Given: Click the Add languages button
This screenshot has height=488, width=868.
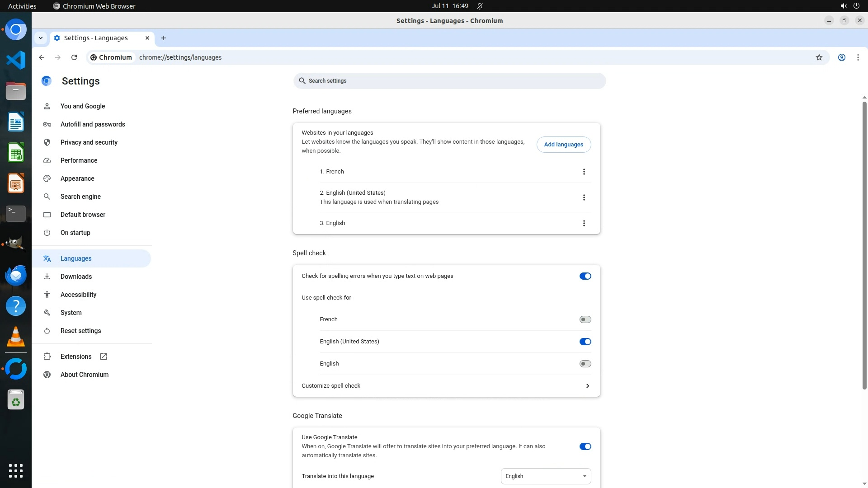Looking at the screenshot, I should pos(563,145).
